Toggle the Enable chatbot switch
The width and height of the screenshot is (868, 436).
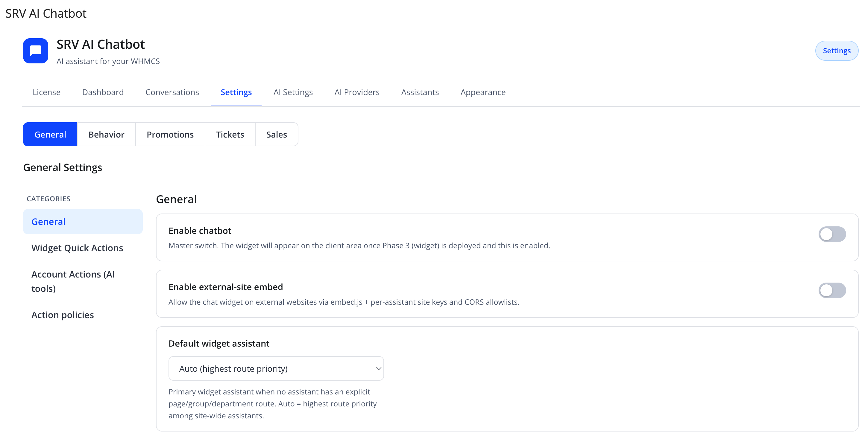pos(832,234)
